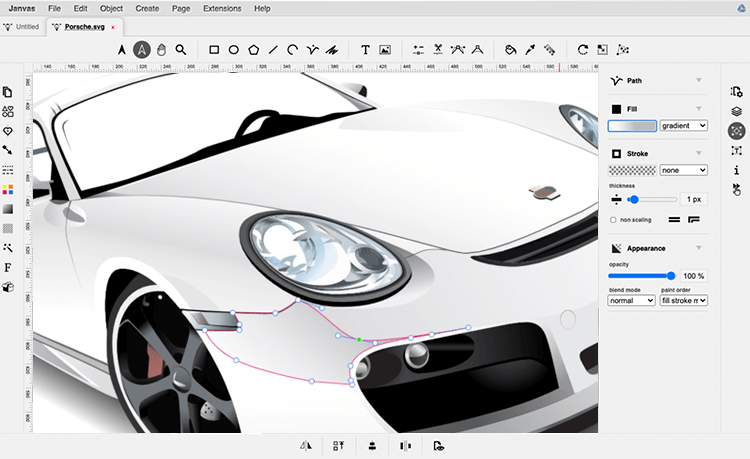This screenshot has height=459, width=750.
Task: Select the pen path tool
Action: pos(312,50)
